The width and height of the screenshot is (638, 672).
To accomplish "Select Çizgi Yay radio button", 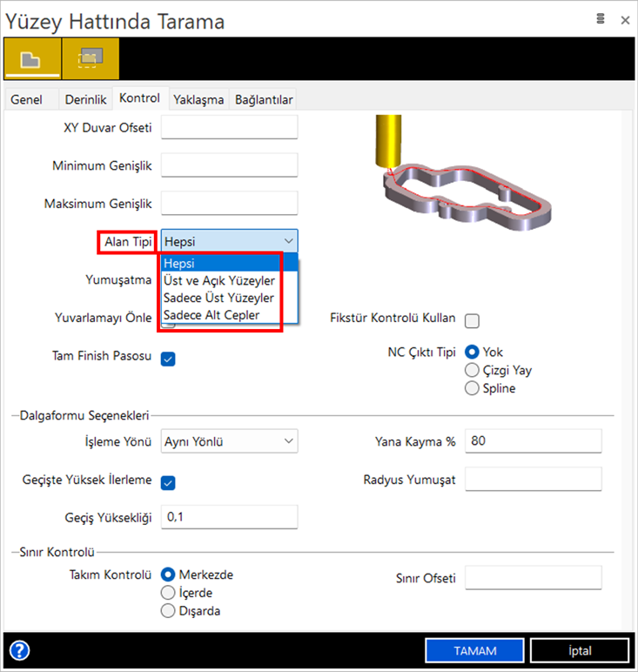I will pyautogui.click(x=472, y=370).
